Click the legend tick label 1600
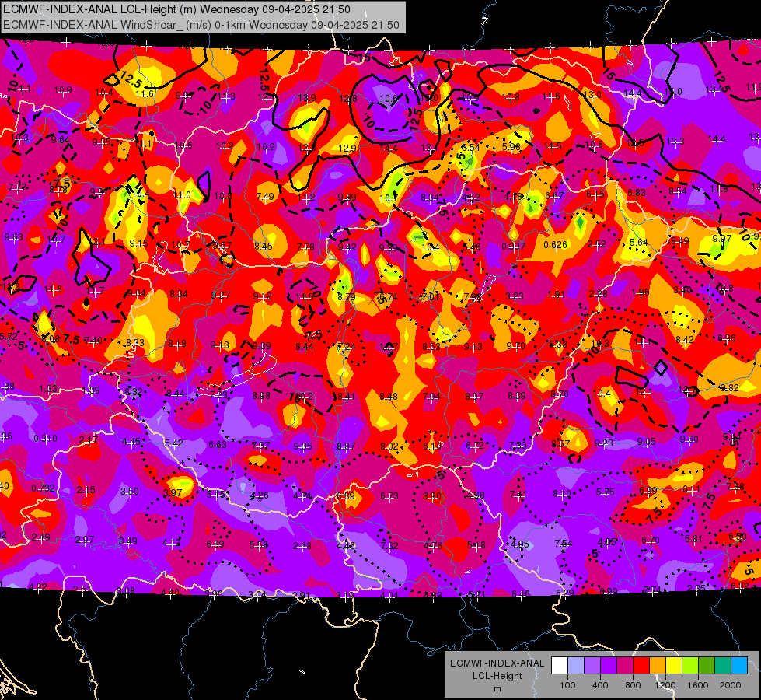 tap(698, 685)
